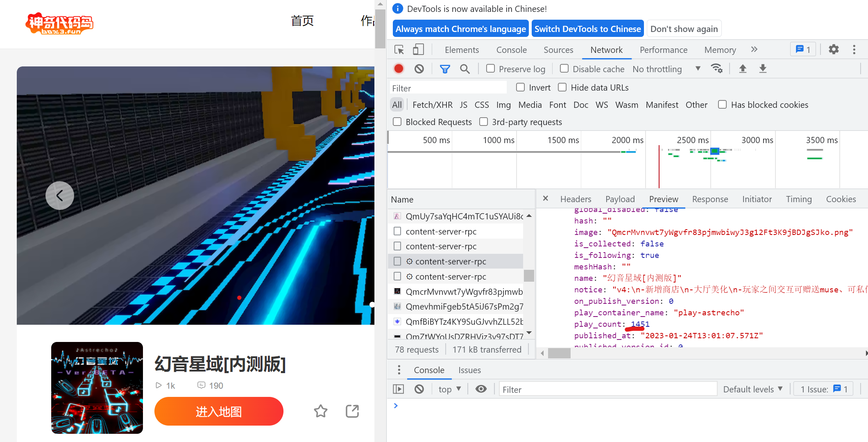Open the No throttling dropdown
The image size is (868, 442).
click(x=666, y=69)
